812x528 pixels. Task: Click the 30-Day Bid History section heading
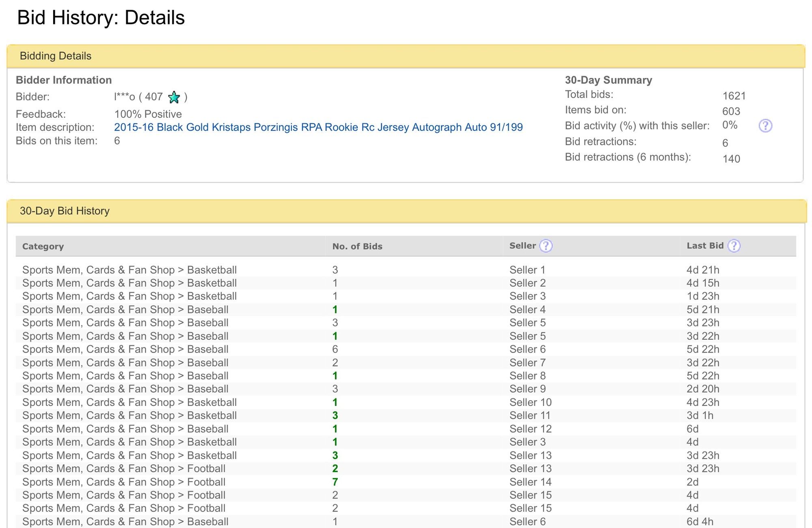[x=65, y=211]
